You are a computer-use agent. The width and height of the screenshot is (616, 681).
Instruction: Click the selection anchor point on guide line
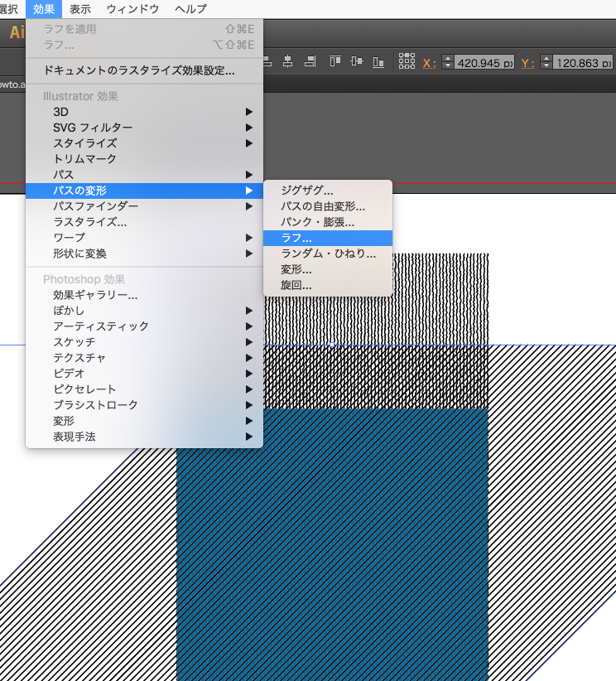click(x=332, y=345)
